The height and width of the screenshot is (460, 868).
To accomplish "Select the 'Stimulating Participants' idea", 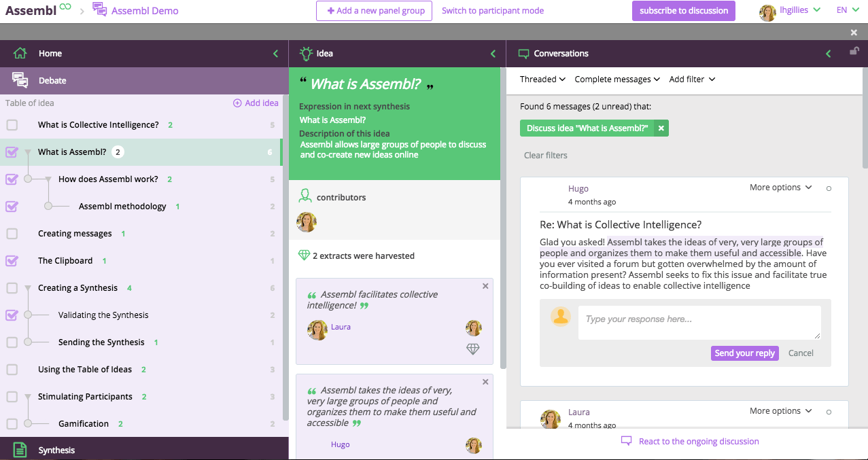I will (x=85, y=397).
